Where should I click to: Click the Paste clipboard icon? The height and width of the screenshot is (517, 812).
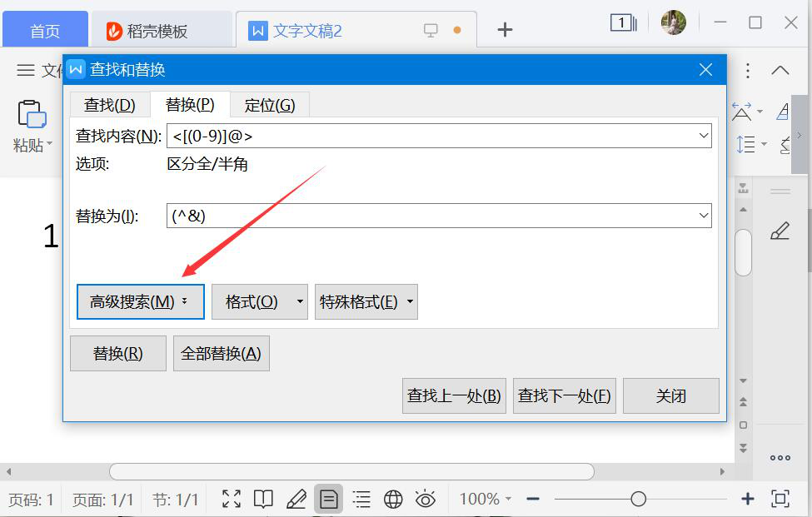32,114
